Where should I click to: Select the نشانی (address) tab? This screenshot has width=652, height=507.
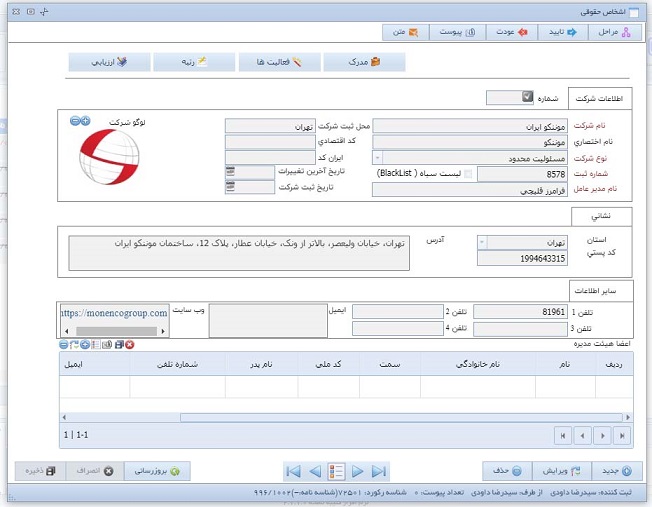coord(601,216)
